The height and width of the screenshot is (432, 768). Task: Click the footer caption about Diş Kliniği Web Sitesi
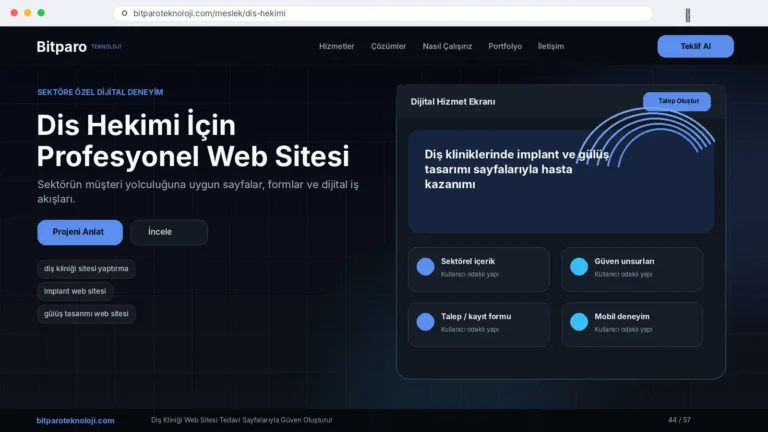click(x=241, y=420)
